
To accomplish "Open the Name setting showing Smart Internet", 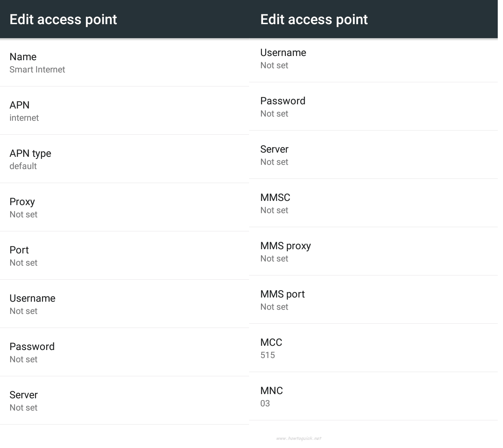I will coord(124,63).
